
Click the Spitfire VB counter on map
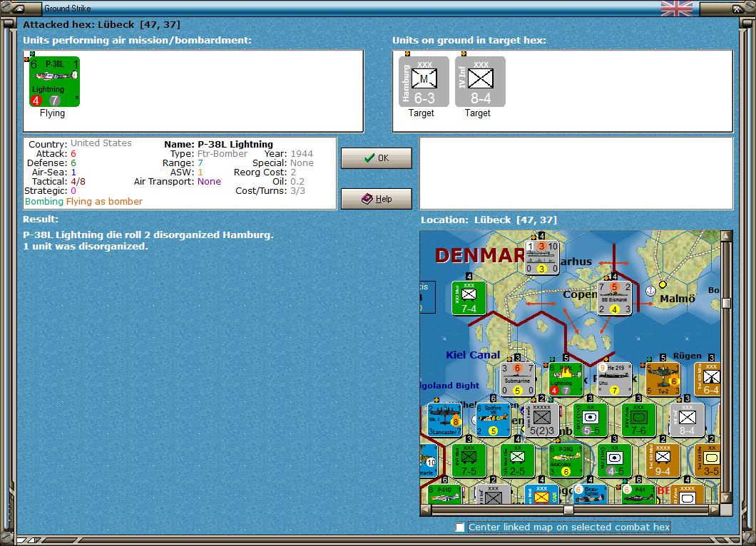(494, 420)
